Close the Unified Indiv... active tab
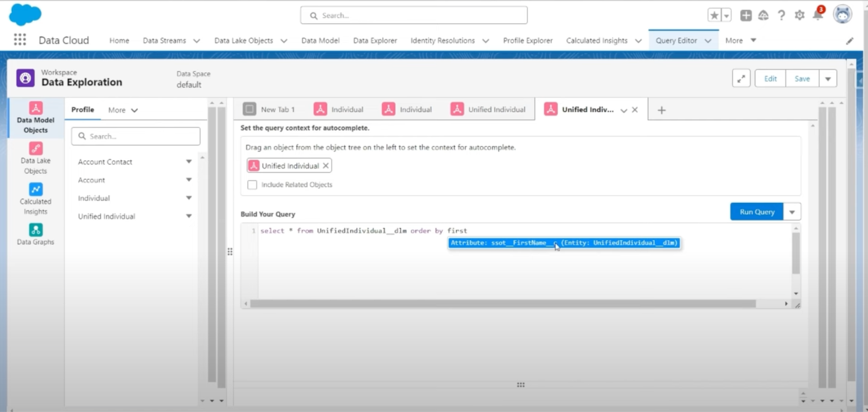The height and width of the screenshot is (412, 868). click(635, 110)
